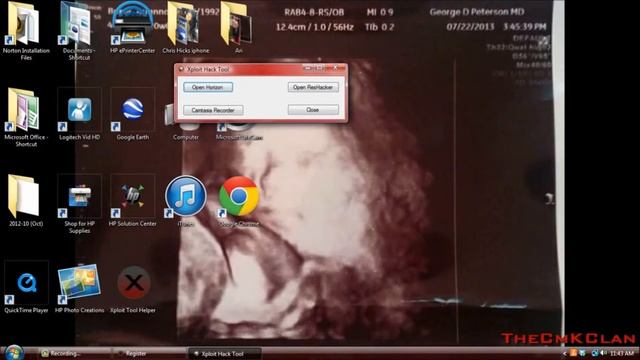
Task: Click the Close button in Xploit Hack Tool
Action: pyautogui.click(x=313, y=110)
